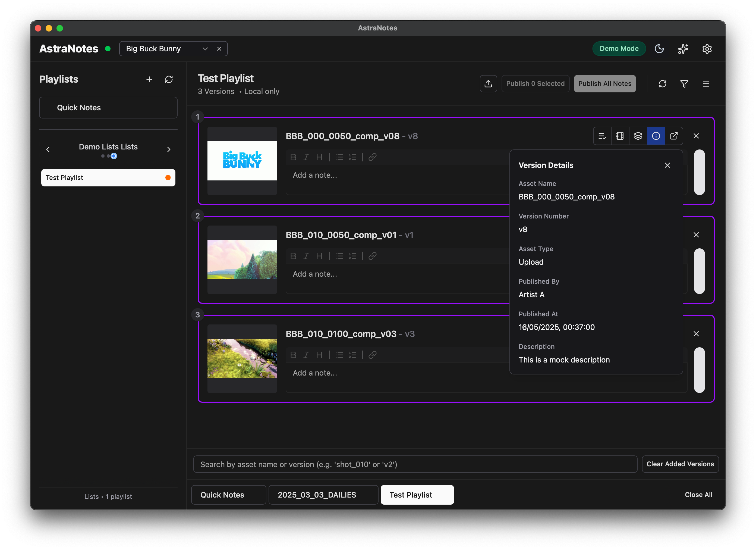The image size is (756, 550).
Task: Select the third carousel dot under Demo Lists
Action: tap(114, 156)
